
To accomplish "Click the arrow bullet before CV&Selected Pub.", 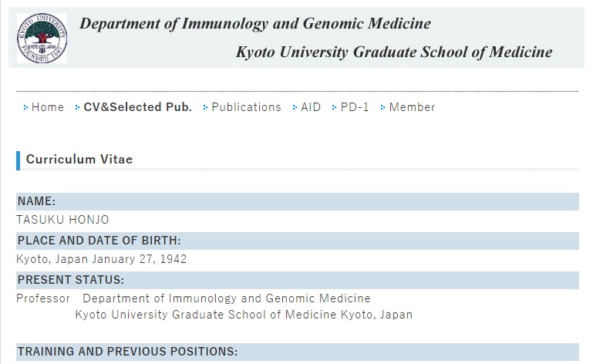I will pos(78,107).
